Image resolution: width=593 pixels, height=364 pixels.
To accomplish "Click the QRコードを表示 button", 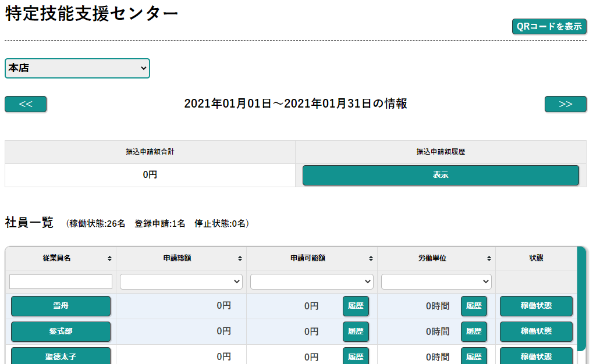I will [x=549, y=27].
